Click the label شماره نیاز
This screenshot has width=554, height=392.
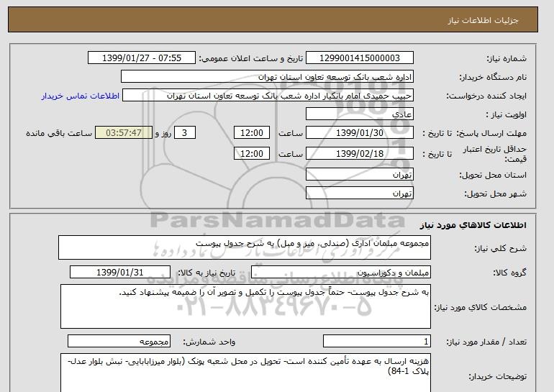(507, 58)
